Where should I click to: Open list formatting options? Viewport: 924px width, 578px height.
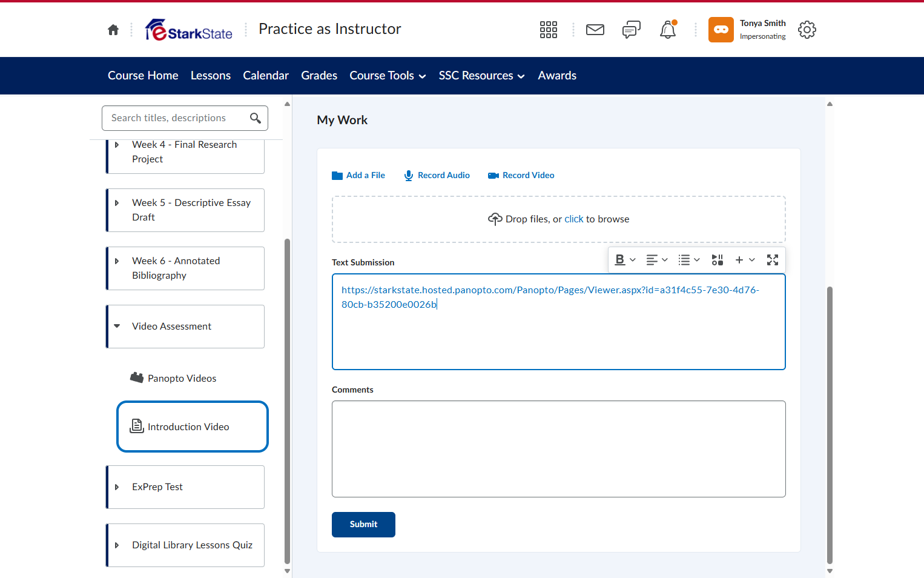pos(689,260)
